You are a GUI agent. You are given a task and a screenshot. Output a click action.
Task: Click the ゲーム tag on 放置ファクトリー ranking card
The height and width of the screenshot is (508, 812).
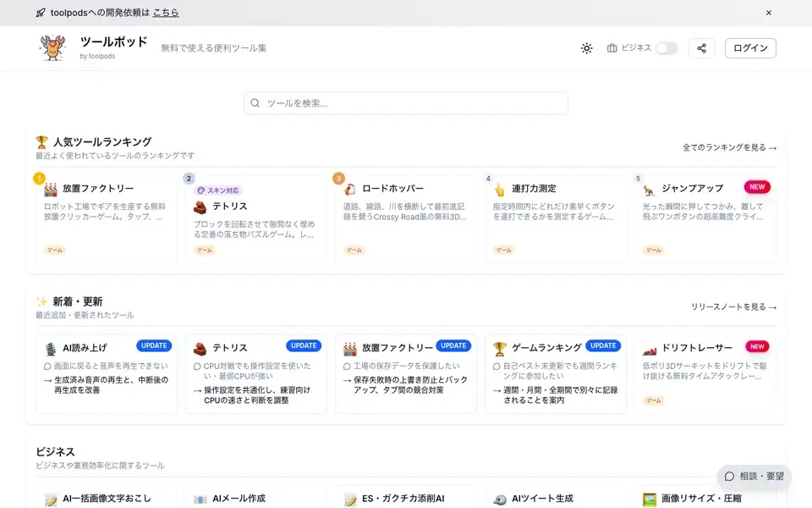[x=54, y=250]
